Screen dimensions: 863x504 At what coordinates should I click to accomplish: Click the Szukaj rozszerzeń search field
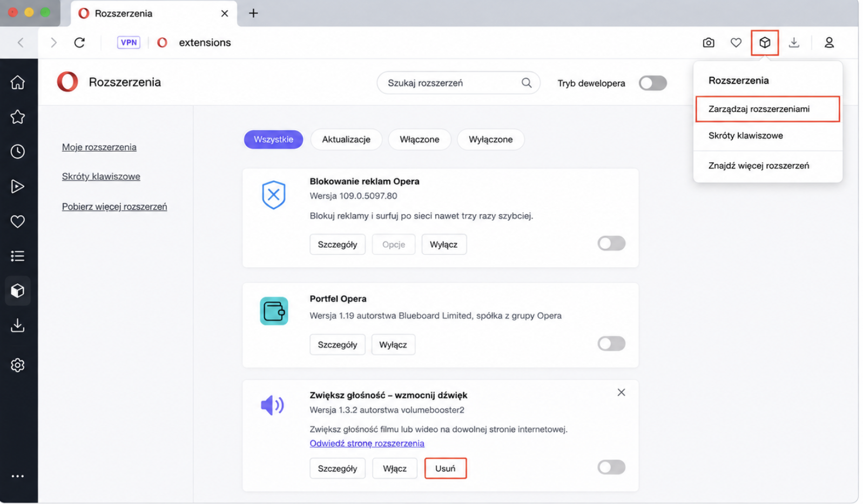[x=458, y=83]
